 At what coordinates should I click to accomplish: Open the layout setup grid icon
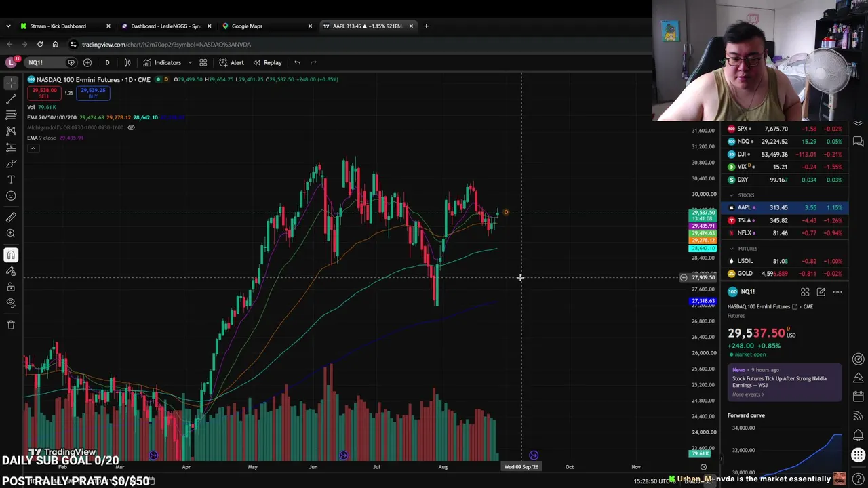pyautogui.click(x=203, y=62)
